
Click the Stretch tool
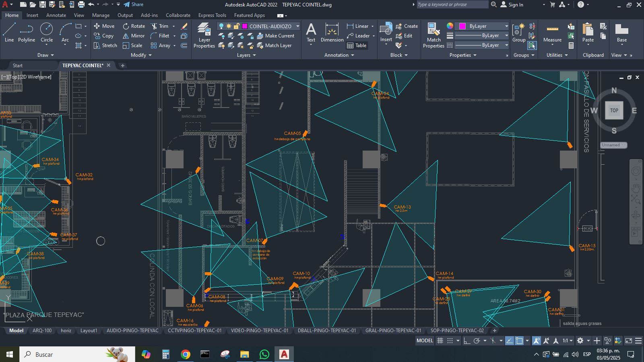tap(105, 46)
